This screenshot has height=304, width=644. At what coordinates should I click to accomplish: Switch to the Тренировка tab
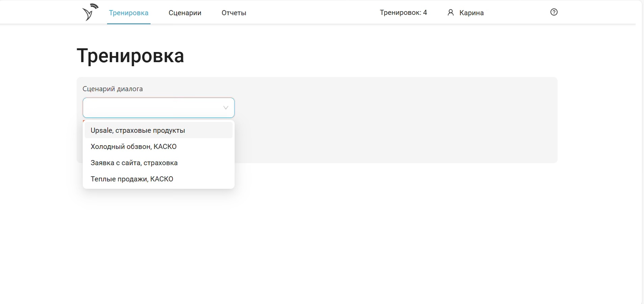(129, 13)
